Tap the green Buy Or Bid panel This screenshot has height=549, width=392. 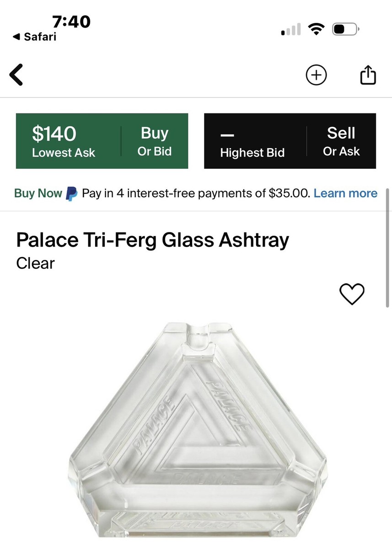[102, 140]
